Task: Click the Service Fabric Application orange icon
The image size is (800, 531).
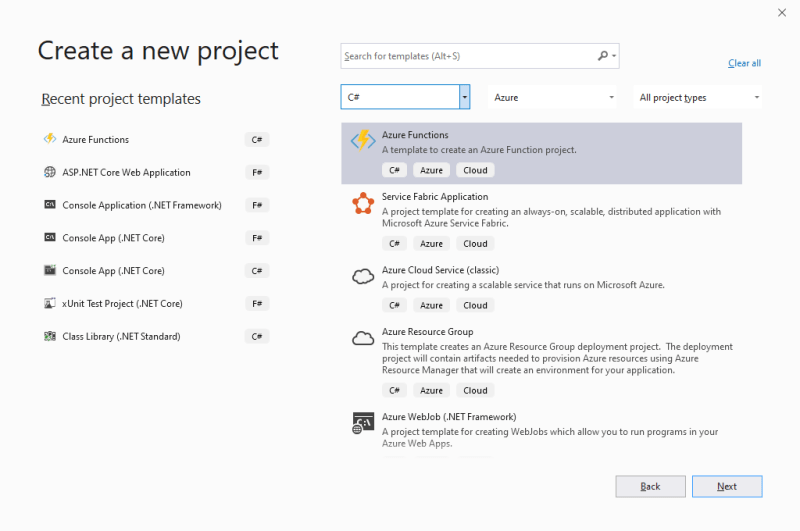Action: [363, 203]
